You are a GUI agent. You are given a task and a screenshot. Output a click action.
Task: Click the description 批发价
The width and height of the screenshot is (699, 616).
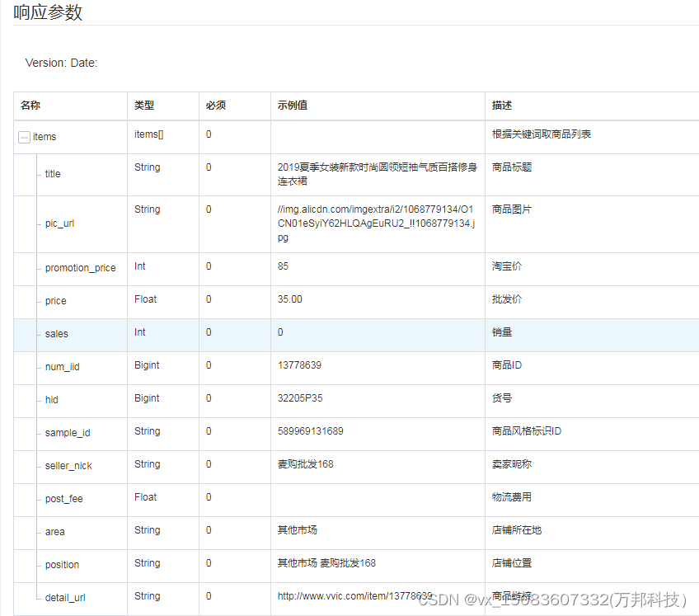point(507,299)
